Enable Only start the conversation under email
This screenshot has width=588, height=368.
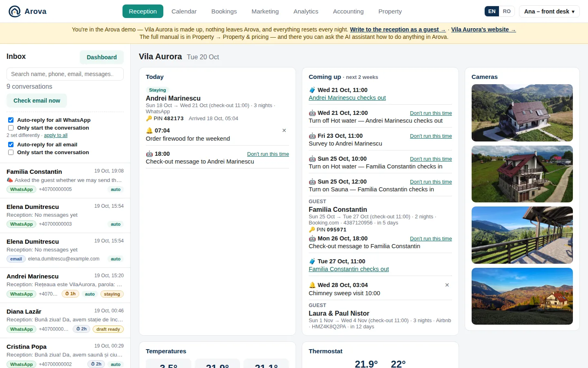tap(11, 153)
